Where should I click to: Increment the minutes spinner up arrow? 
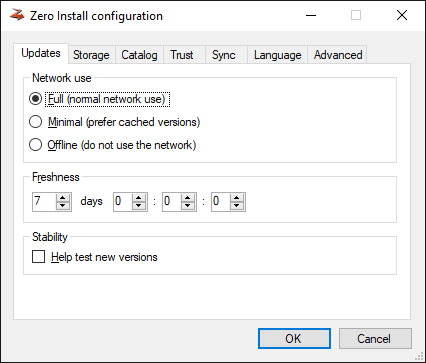pos(188,198)
